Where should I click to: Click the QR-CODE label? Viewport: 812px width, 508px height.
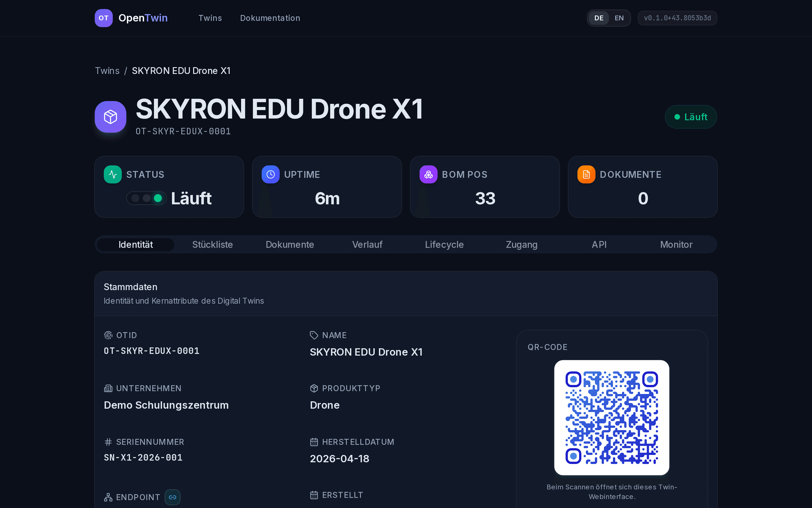(548, 347)
